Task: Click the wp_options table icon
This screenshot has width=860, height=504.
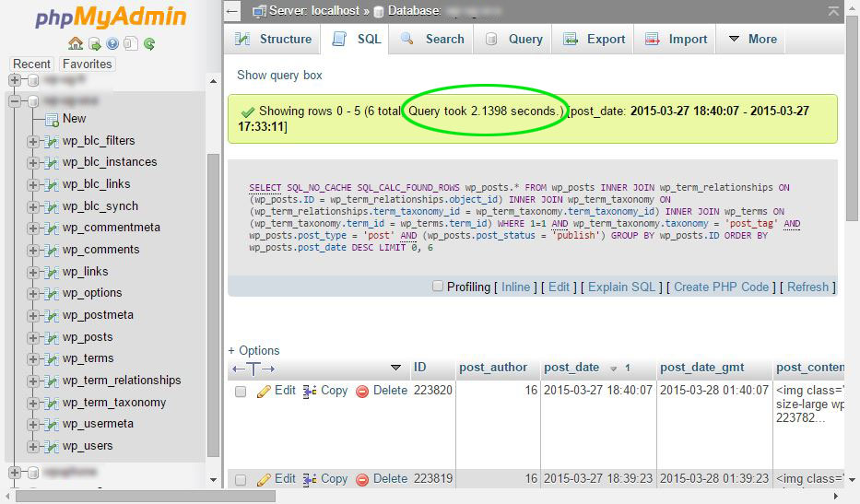Action: 52,293
